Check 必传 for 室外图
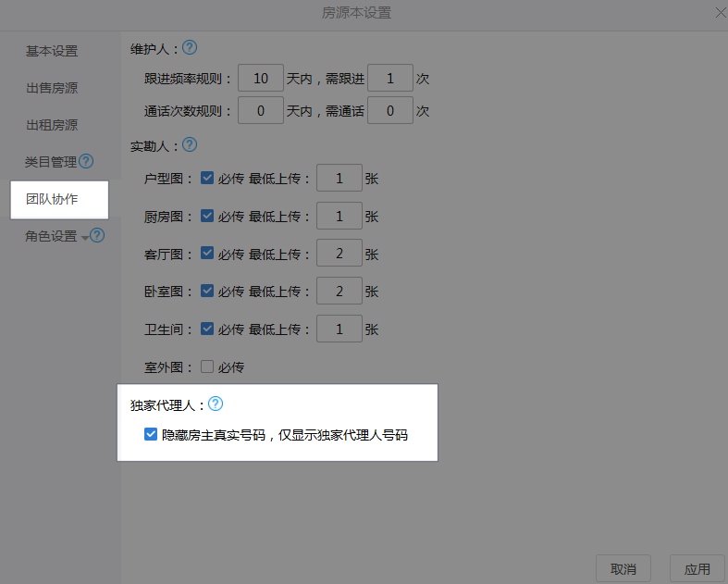 [207, 367]
